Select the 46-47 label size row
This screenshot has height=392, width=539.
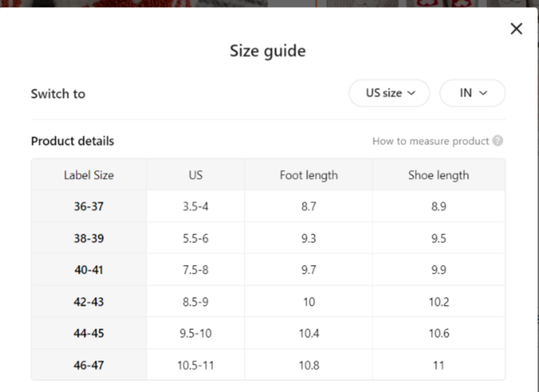coord(268,365)
